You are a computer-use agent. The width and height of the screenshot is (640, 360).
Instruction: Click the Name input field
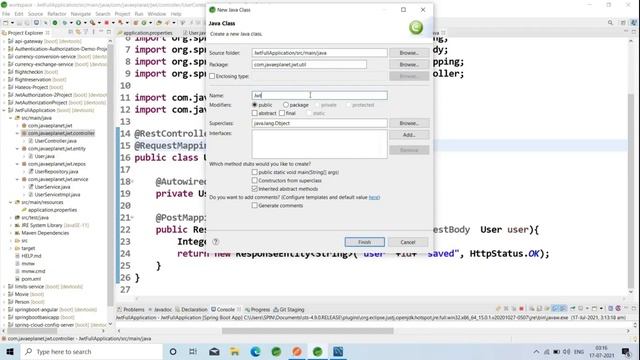tap(320, 95)
